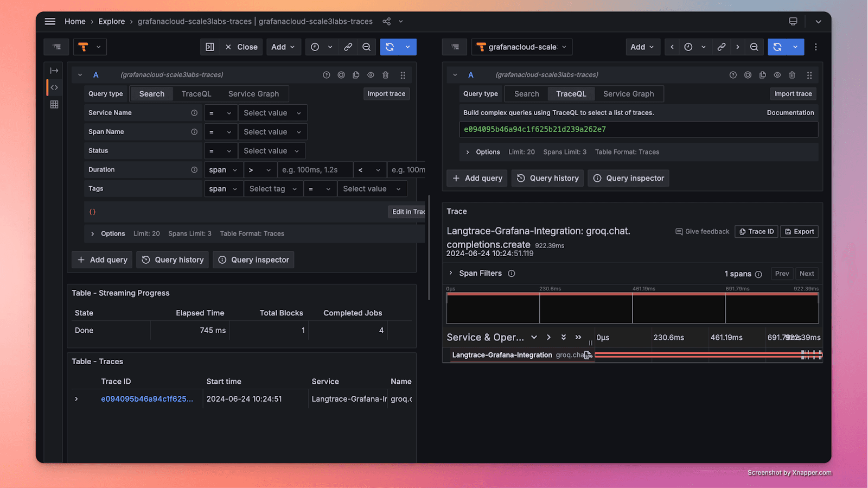Click the TV kiosk mode icon

click(793, 21)
